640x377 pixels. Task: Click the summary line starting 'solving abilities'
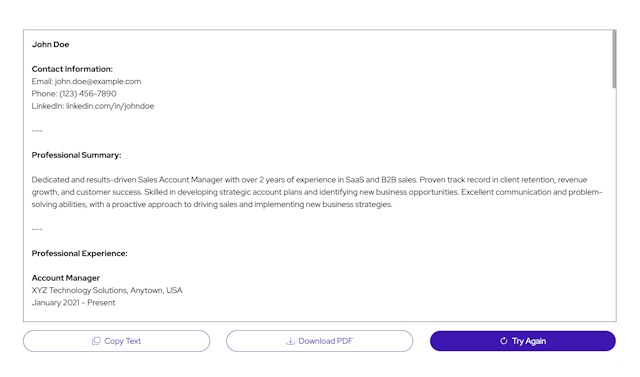click(x=212, y=204)
